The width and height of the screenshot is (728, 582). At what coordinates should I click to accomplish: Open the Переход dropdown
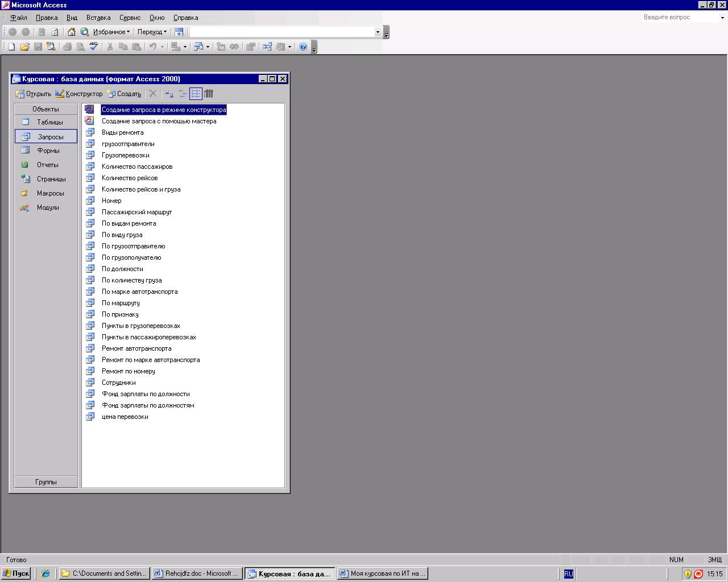click(152, 32)
